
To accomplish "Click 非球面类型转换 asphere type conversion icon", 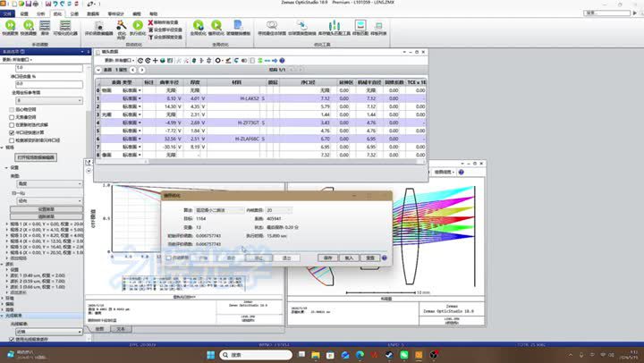I will tap(302, 25).
